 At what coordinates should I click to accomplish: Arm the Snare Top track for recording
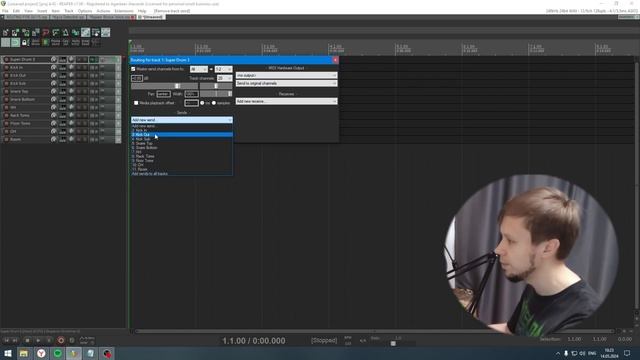tap(6, 91)
